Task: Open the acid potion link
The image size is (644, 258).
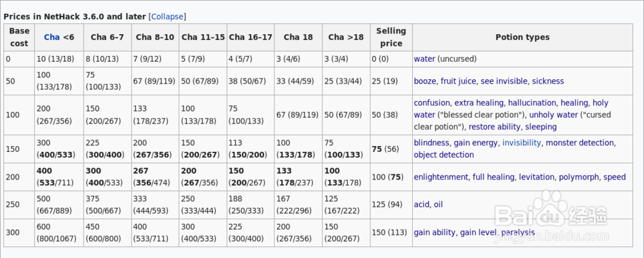Action: (x=421, y=204)
